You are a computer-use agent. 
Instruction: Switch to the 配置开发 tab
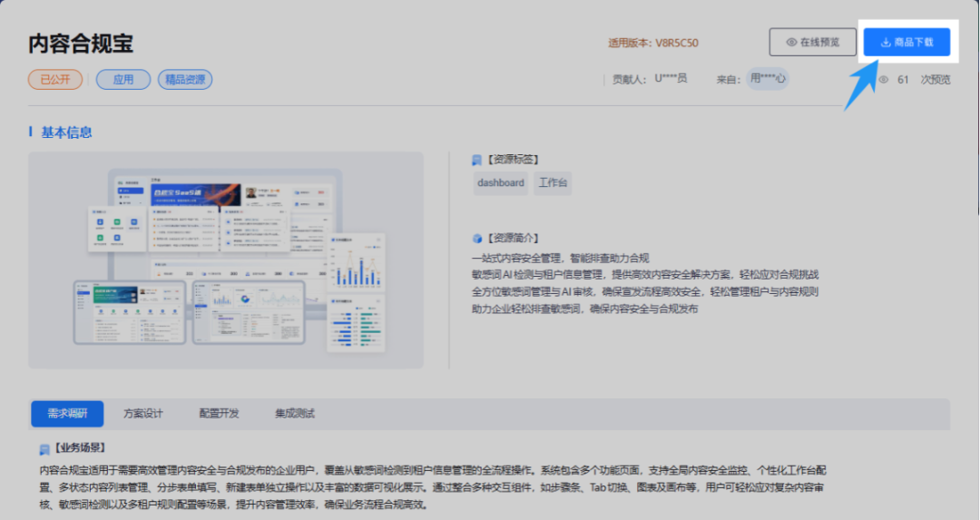219,414
